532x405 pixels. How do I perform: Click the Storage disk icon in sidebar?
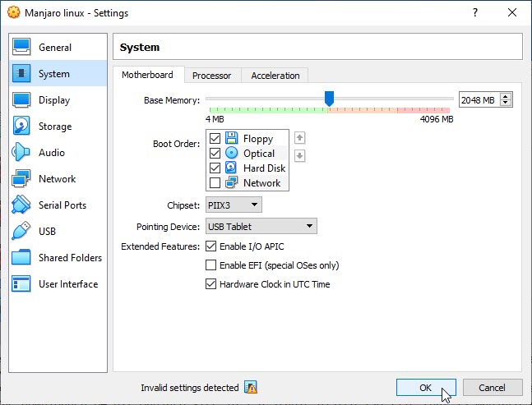point(21,126)
